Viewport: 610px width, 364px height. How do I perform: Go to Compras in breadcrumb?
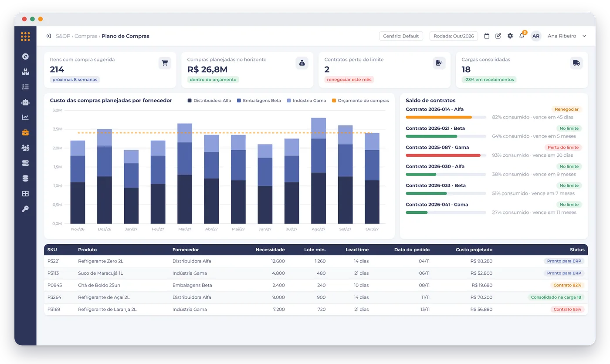point(86,36)
